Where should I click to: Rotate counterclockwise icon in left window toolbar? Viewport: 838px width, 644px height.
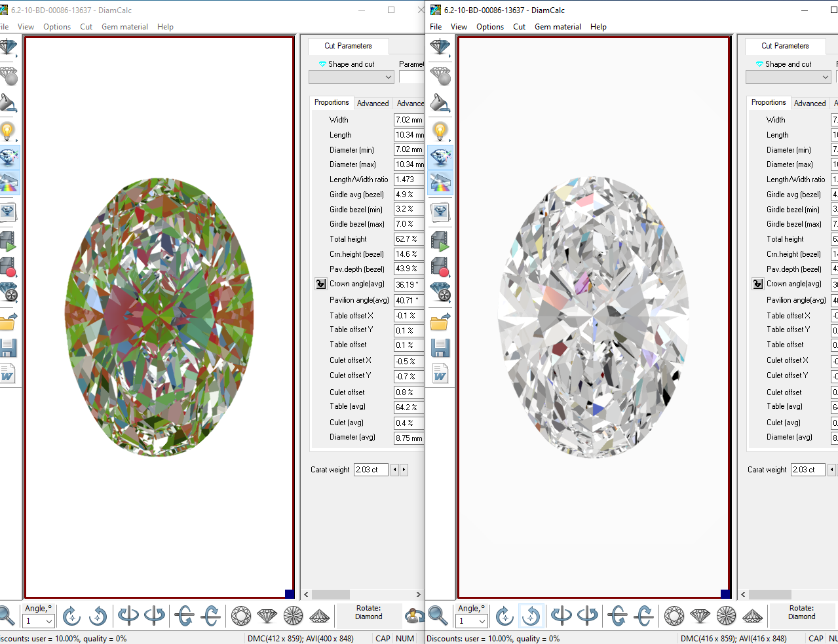point(98,616)
